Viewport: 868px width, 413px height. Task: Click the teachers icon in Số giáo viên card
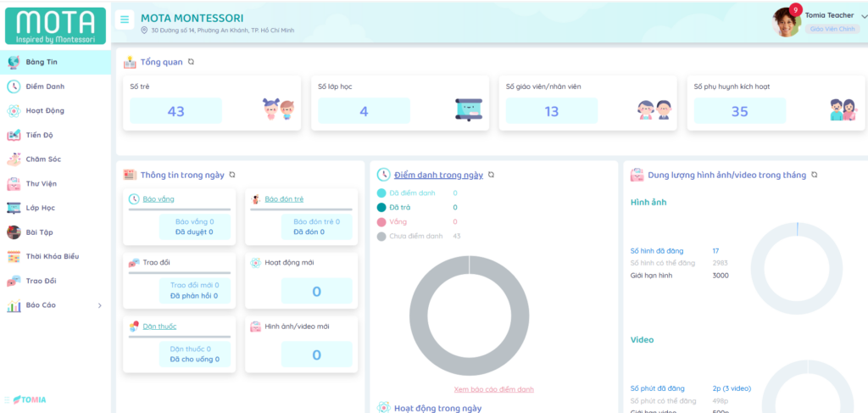click(654, 109)
